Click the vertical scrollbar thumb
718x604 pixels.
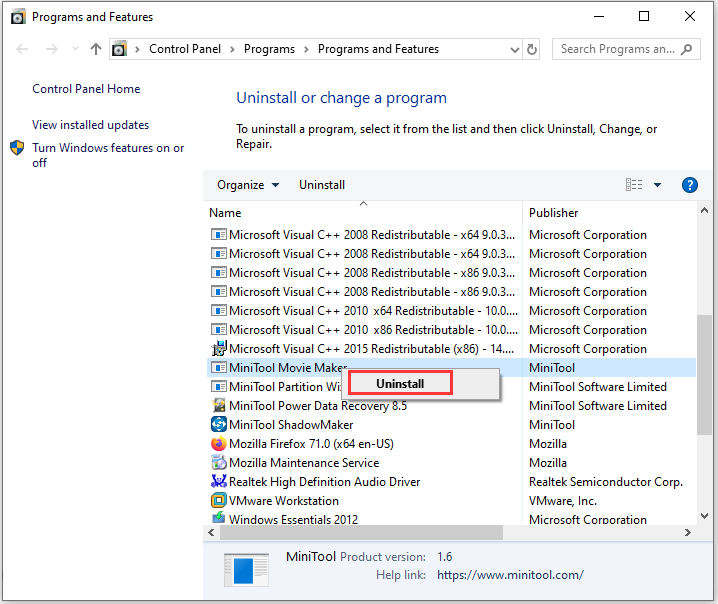point(704,375)
